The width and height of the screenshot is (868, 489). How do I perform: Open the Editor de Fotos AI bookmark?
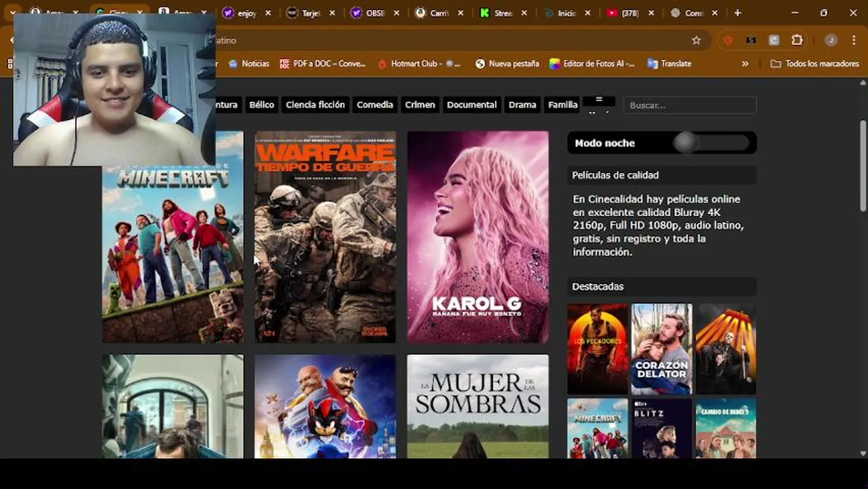pyautogui.click(x=592, y=64)
